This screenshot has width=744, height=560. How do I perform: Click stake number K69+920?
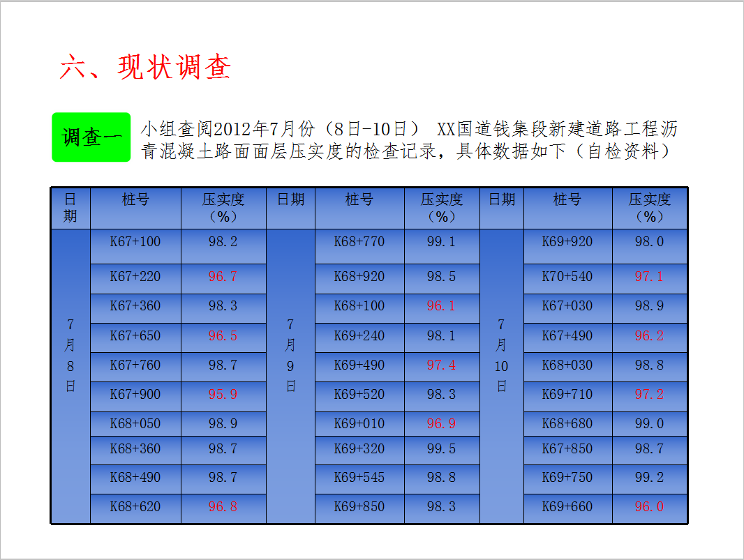coord(567,242)
